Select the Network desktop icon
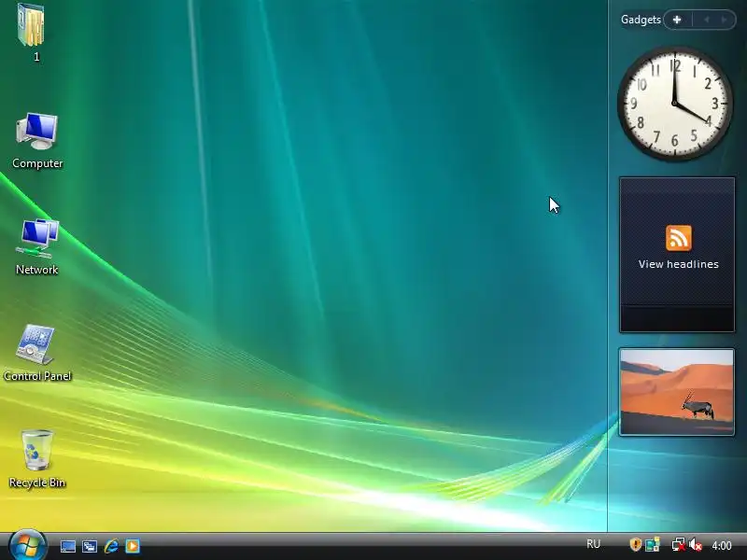 pyautogui.click(x=36, y=247)
